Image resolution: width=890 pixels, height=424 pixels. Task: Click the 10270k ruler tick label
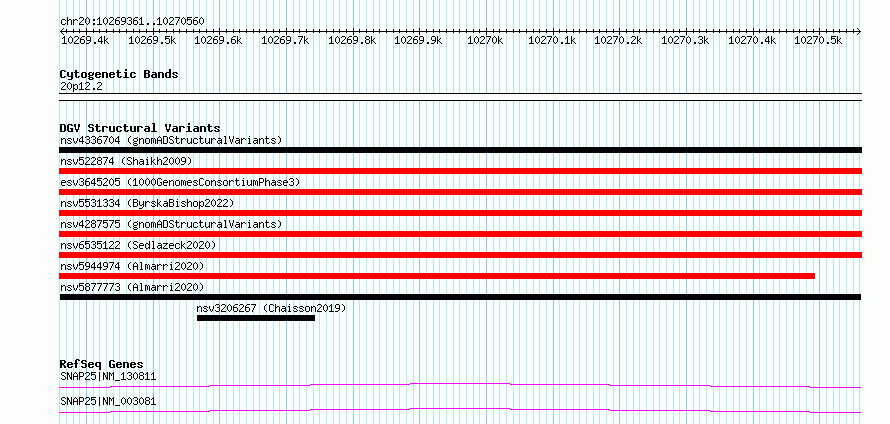(484, 40)
